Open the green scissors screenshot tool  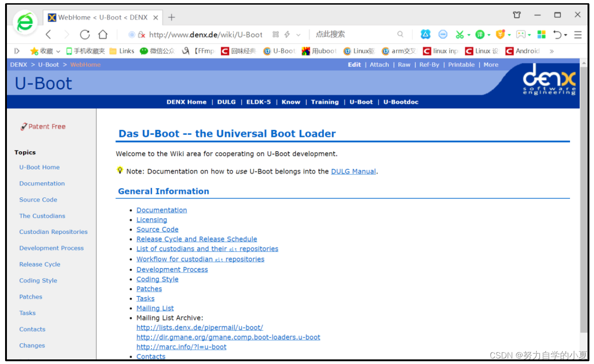[459, 34]
